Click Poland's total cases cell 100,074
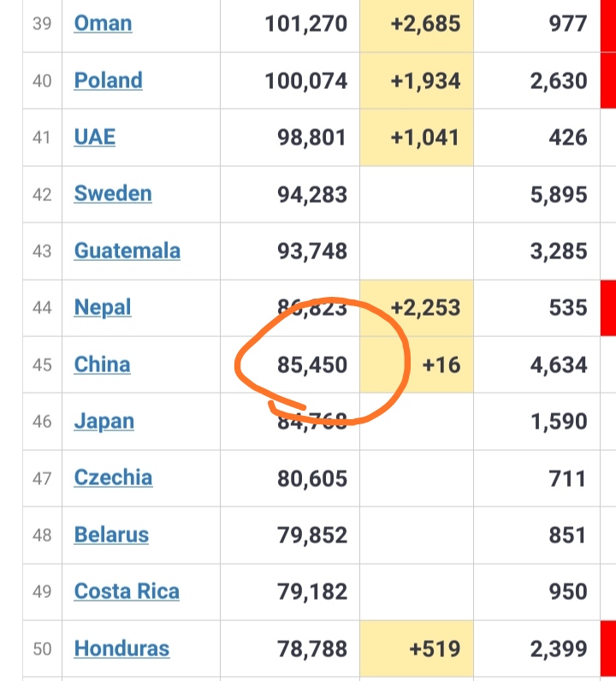 click(290, 80)
